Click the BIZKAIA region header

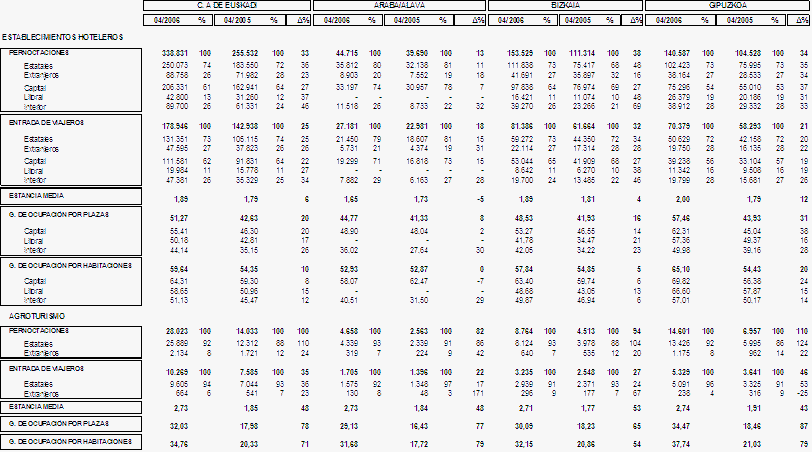click(565, 5)
